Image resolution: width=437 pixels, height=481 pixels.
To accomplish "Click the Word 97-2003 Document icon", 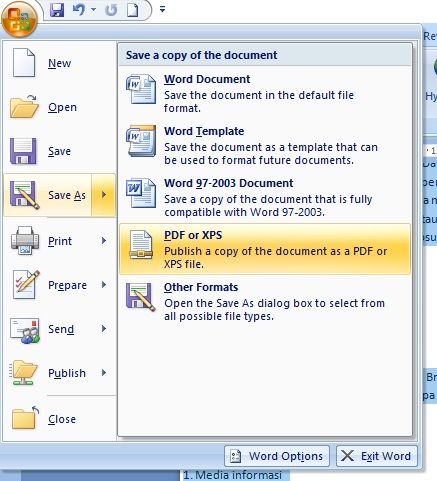I will [141, 193].
